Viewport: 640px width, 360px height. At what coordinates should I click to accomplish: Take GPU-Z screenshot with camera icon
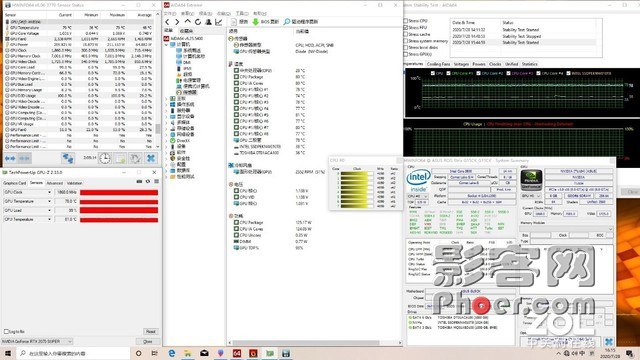tap(139, 182)
